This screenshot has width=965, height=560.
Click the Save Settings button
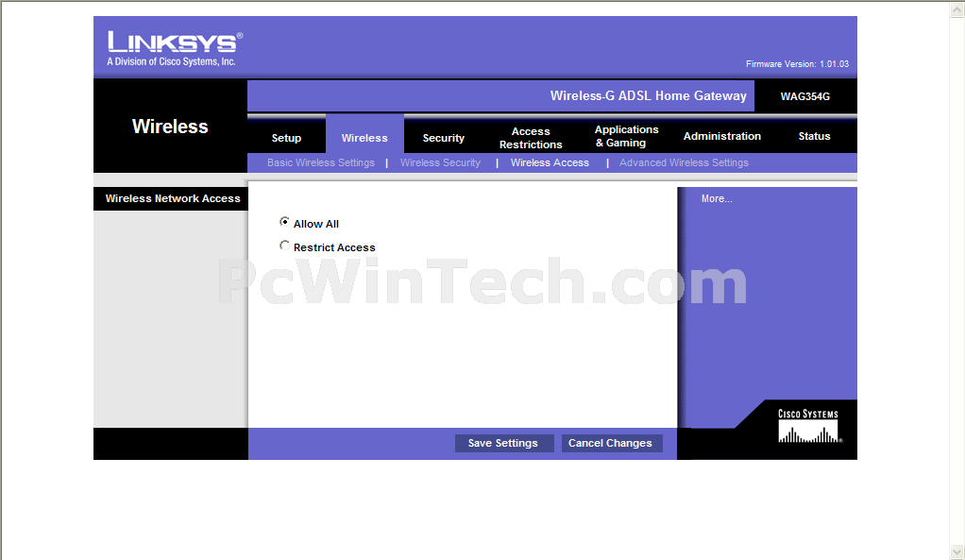click(x=504, y=443)
